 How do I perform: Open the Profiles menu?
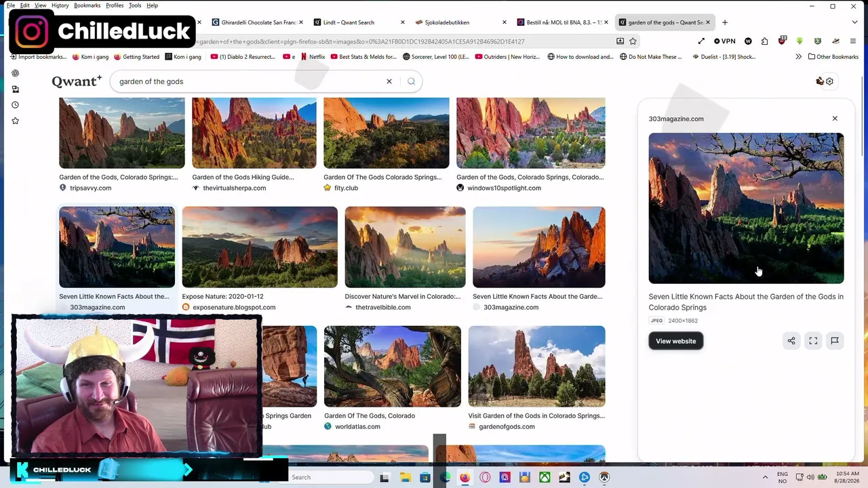pyautogui.click(x=115, y=5)
